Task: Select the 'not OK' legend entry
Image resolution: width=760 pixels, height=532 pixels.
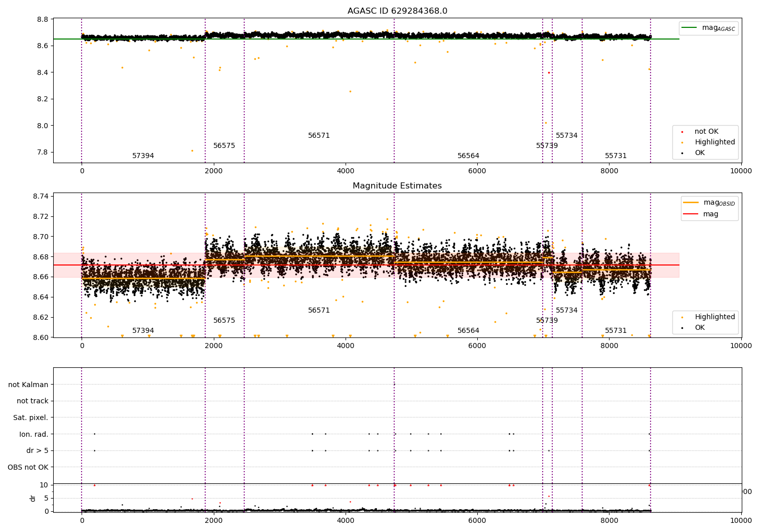Action: coord(706,132)
